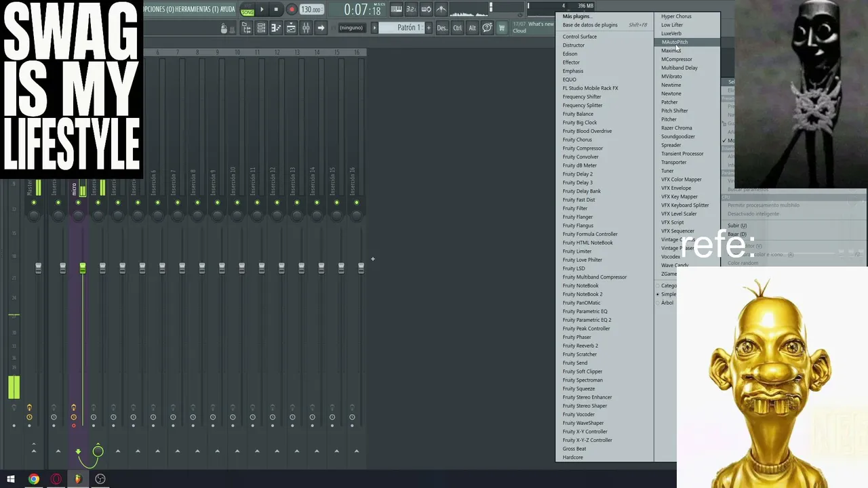Toggle the 3-2-1 countdown before recording

click(411, 9)
